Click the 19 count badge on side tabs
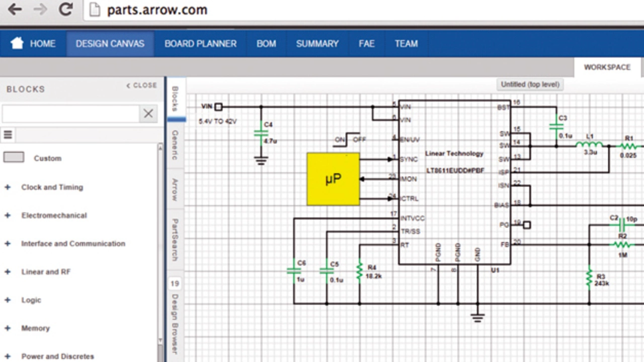Viewport: 644px width, 362px height. click(x=175, y=284)
